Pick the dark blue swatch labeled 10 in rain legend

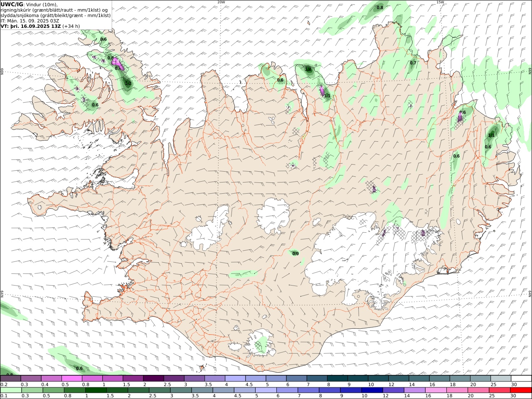coord(373,390)
